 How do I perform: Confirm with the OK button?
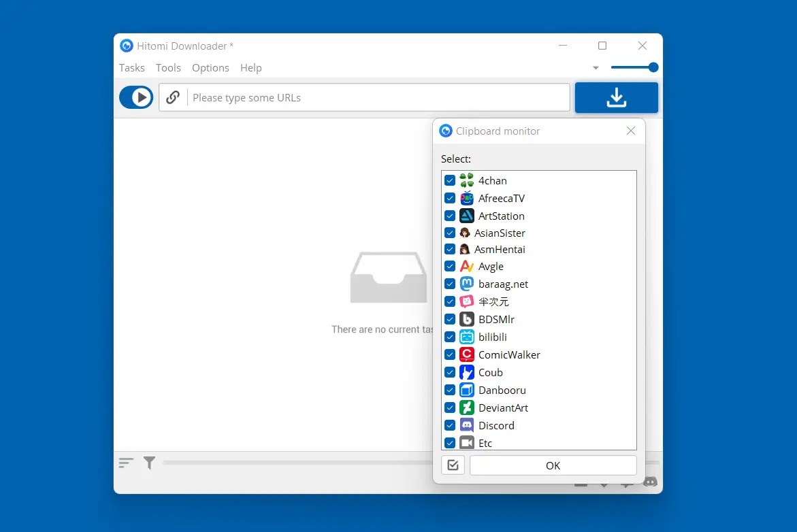coord(553,465)
